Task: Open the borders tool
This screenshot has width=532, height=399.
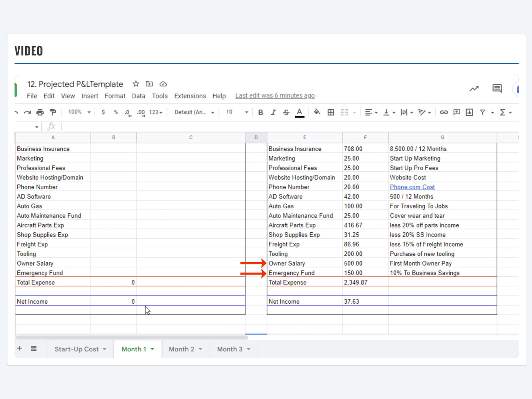Action: coord(331,112)
